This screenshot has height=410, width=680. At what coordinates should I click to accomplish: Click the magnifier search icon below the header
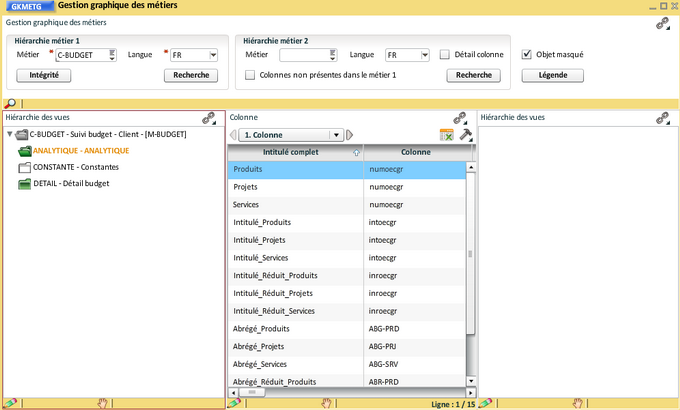pyautogui.click(x=10, y=103)
